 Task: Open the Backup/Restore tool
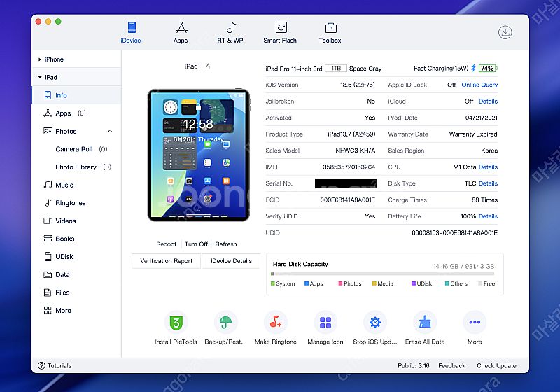225,328
